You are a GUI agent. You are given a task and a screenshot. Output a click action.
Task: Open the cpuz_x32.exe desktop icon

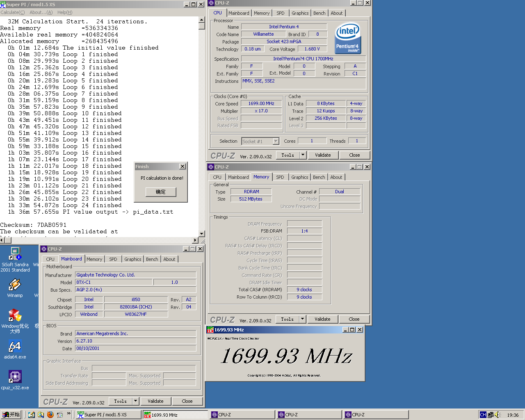pyautogui.click(x=15, y=380)
